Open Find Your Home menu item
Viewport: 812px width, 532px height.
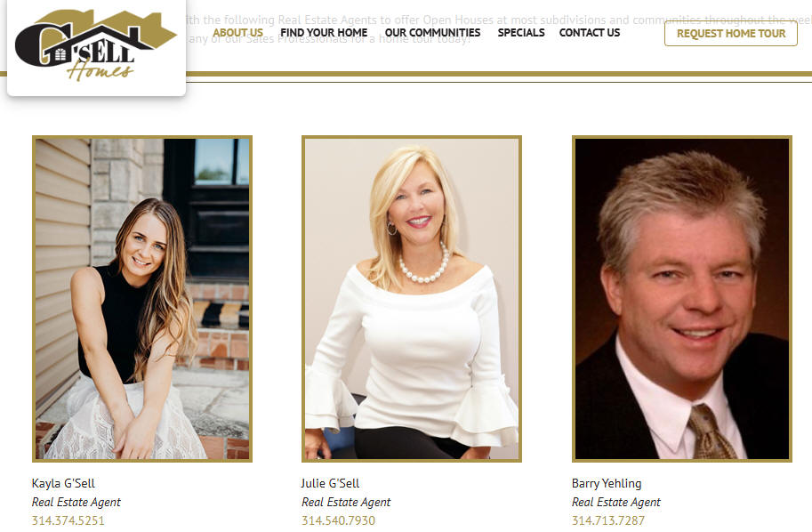324,33
